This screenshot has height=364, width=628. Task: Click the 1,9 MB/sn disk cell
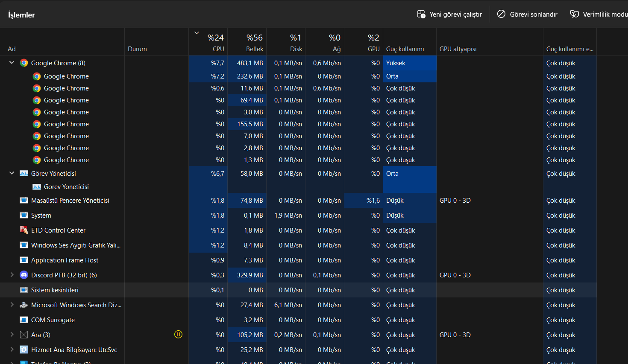(286, 215)
